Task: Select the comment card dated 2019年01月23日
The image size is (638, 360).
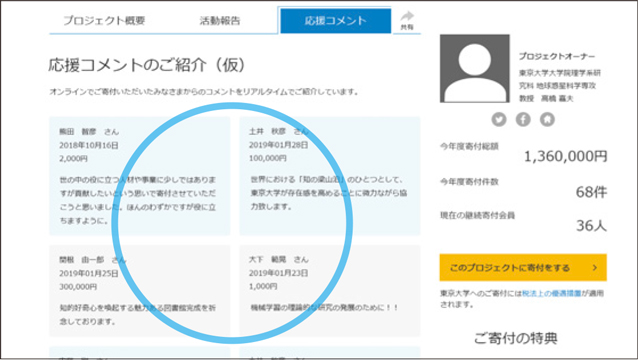Action: [x=330, y=291]
